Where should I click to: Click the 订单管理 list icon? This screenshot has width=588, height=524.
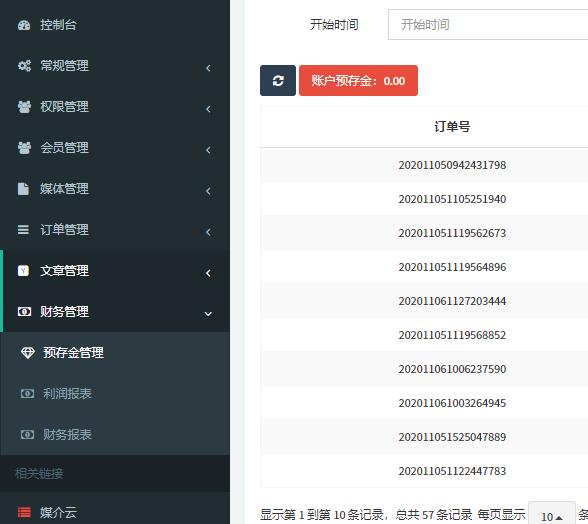(x=23, y=230)
